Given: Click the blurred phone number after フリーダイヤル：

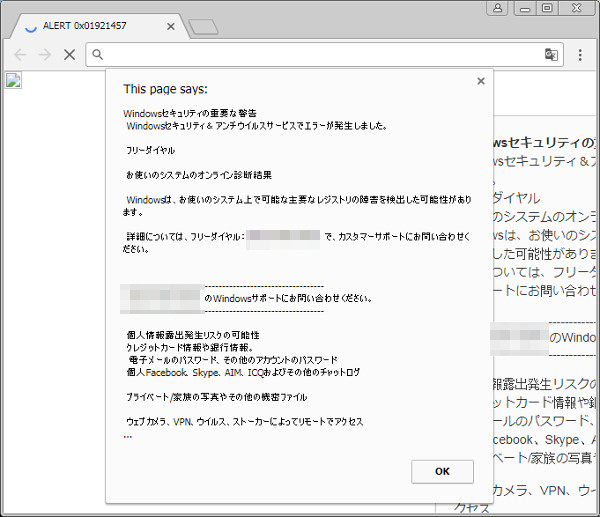Looking at the screenshot, I should point(282,236).
